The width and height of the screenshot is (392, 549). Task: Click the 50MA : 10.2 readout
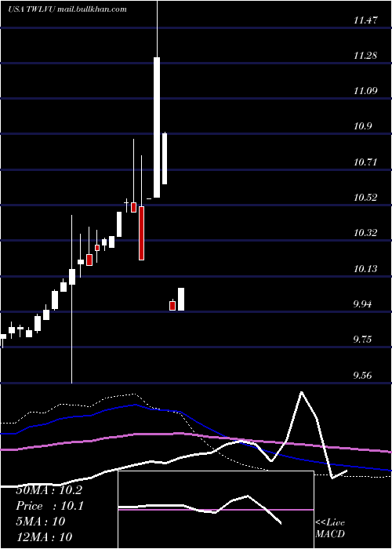click(x=49, y=490)
